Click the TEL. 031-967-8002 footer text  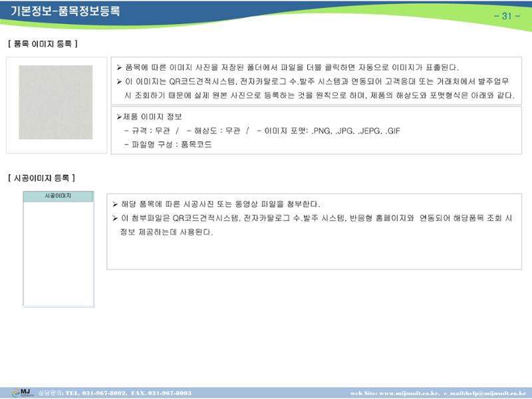pyautogui.click(x=96, y=393)
